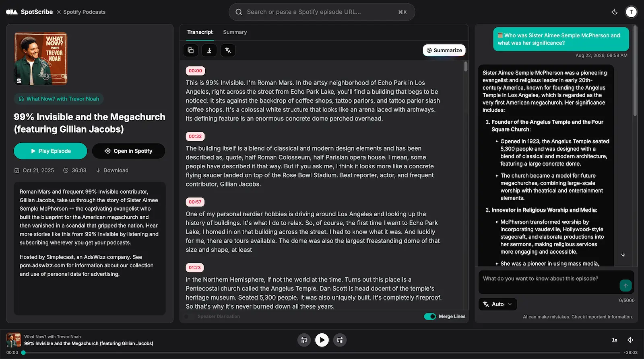Download transcript using toolbar download icon
This screenshot has width=644, height=359.
(209, 50)
